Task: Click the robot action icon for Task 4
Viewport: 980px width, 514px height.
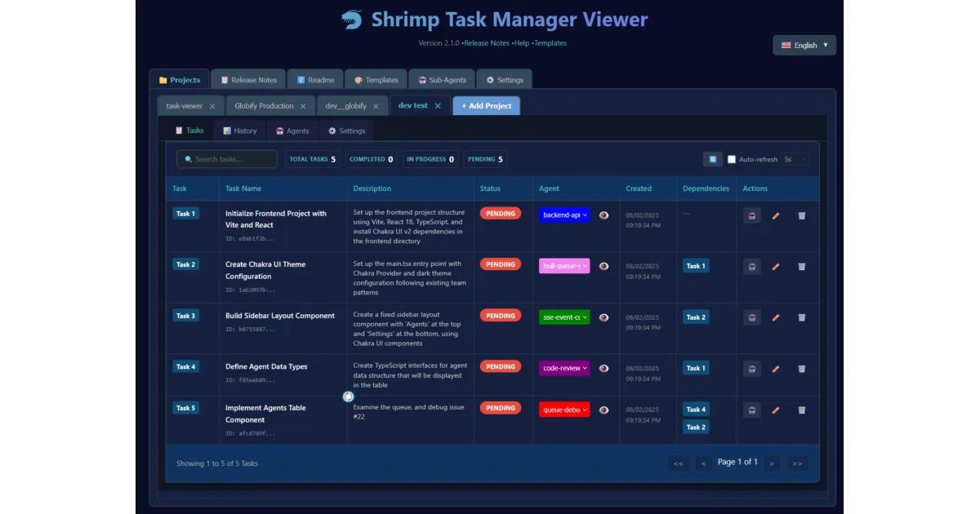Action: [752, 368]
